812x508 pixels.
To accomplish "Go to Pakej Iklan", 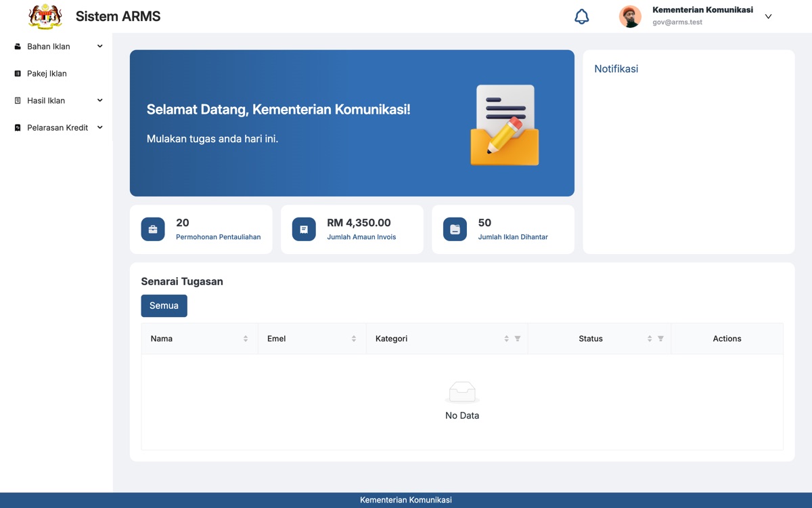I will (x=57, y=74).
